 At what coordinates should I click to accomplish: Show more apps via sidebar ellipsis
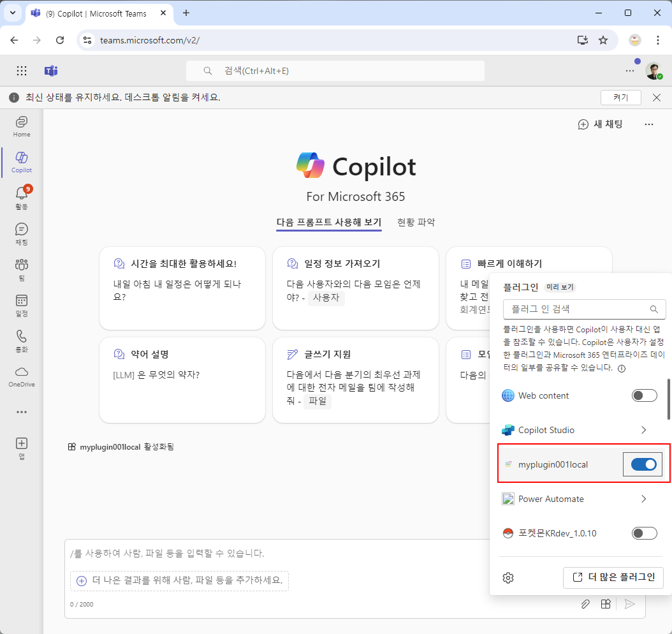click(x=22, y=412)
